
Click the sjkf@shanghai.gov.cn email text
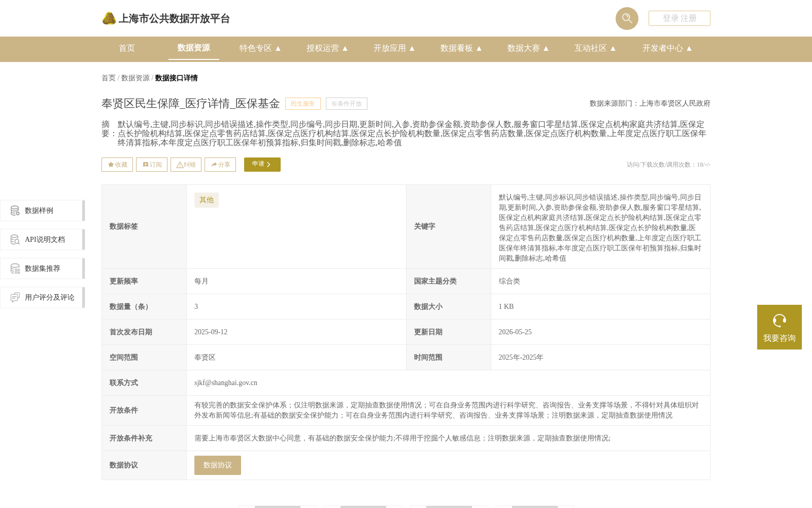pos(226,383)
